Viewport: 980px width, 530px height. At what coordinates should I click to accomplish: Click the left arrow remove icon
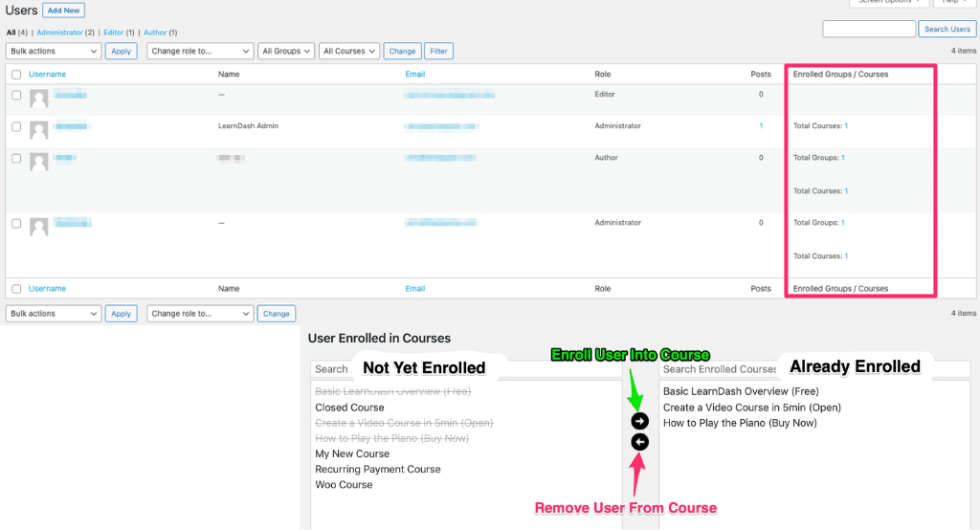[x=639, y=442]
